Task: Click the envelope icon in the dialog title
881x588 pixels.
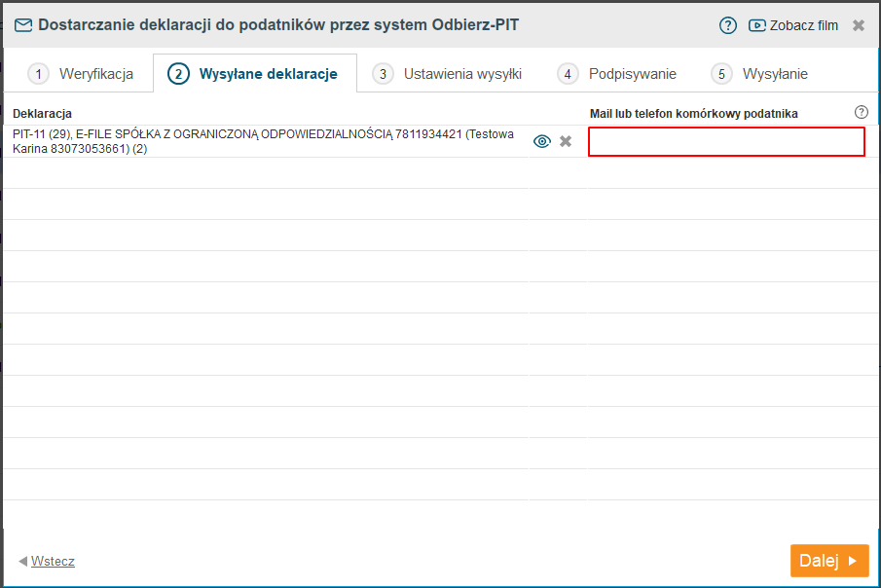Action: (23, 25)
